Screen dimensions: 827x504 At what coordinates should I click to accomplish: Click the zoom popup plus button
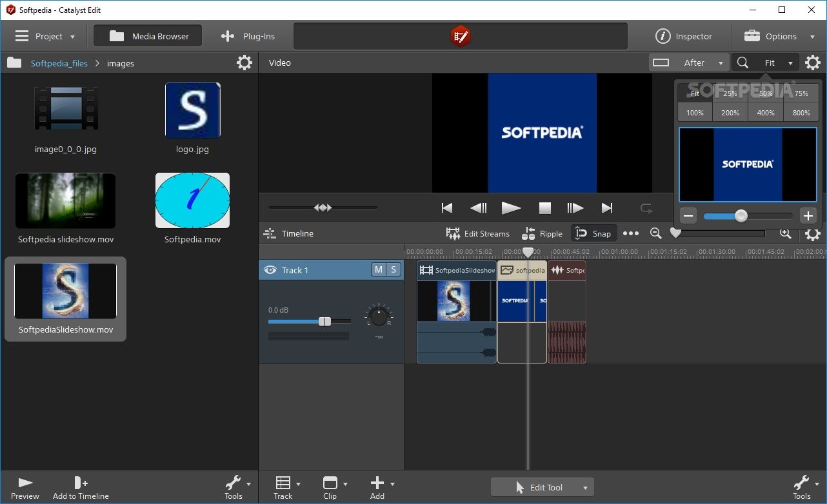pos(808,216)
